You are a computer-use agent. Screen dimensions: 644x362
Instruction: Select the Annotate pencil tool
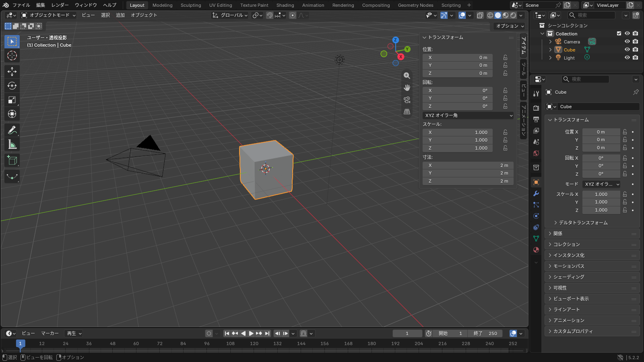point(12,130)
